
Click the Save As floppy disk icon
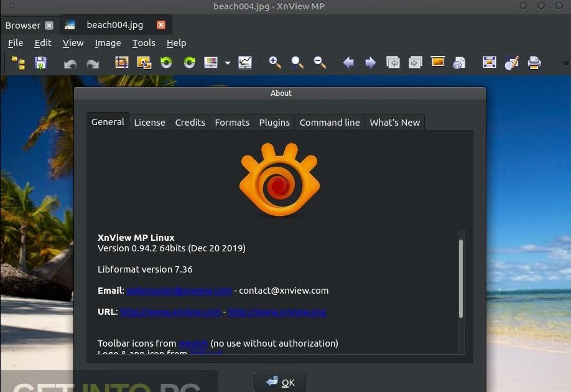40,63
